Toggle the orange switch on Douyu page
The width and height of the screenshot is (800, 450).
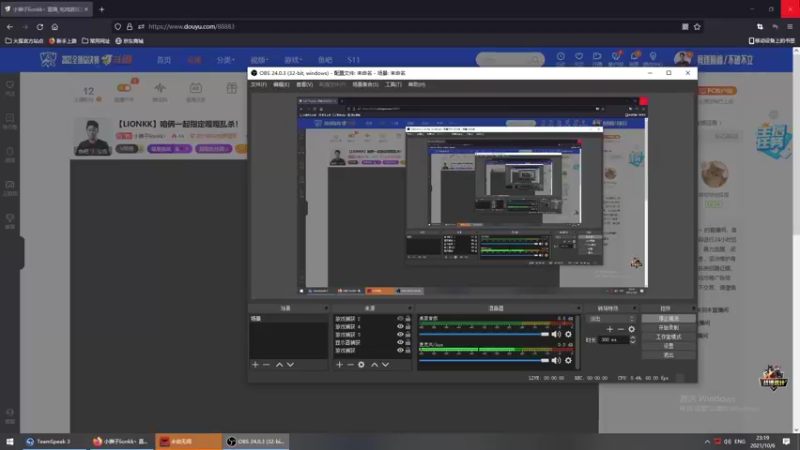point(124,88)
